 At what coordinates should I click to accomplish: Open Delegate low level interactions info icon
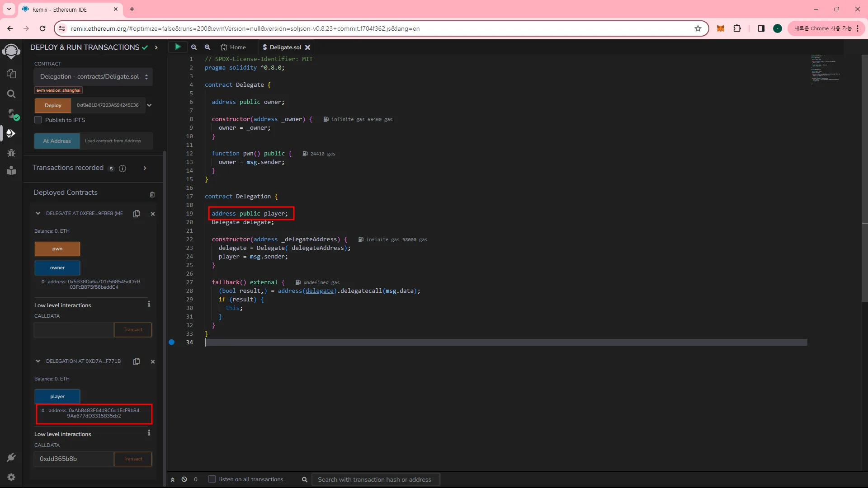(x=149, y=304)
